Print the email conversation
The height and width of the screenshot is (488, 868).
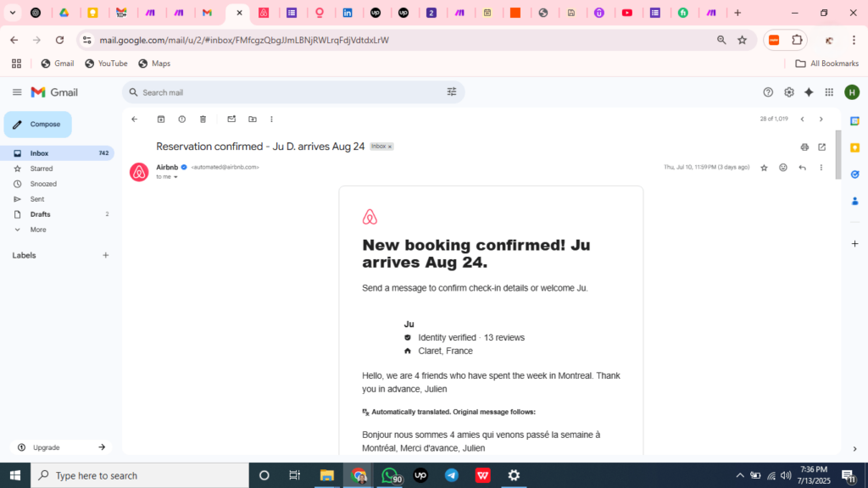804,147
